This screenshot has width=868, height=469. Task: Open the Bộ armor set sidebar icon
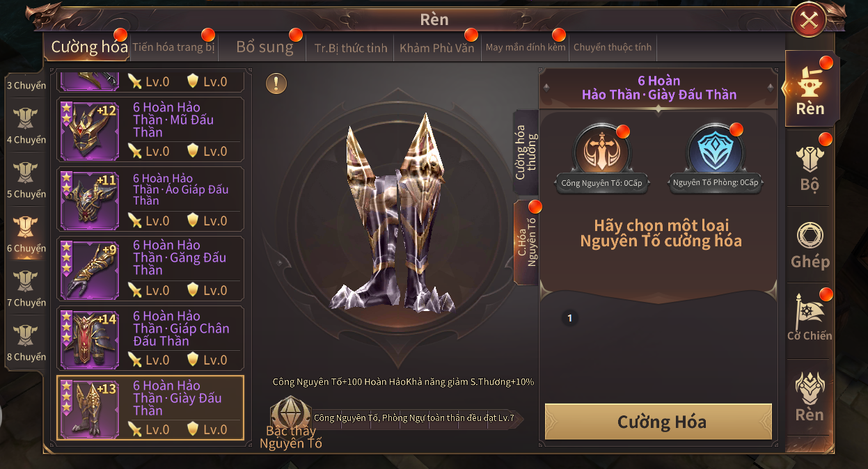click(810, 167)
